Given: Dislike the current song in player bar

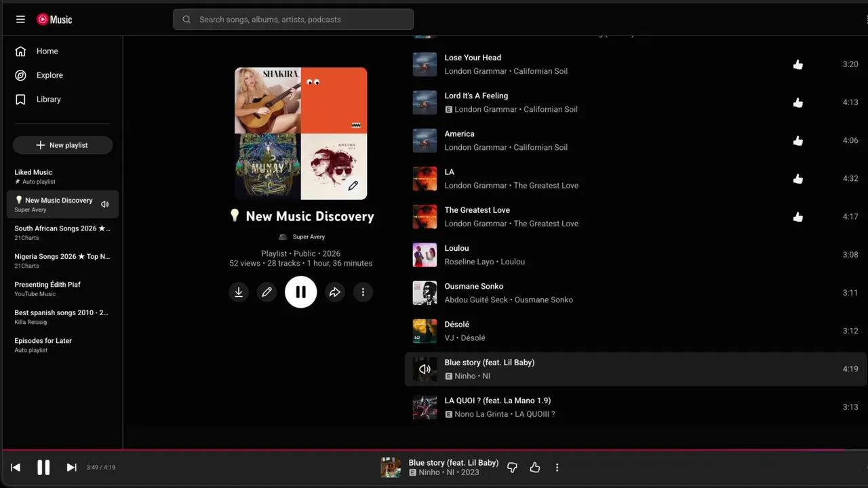Looking at the screenshot, I should pos(513,468).
